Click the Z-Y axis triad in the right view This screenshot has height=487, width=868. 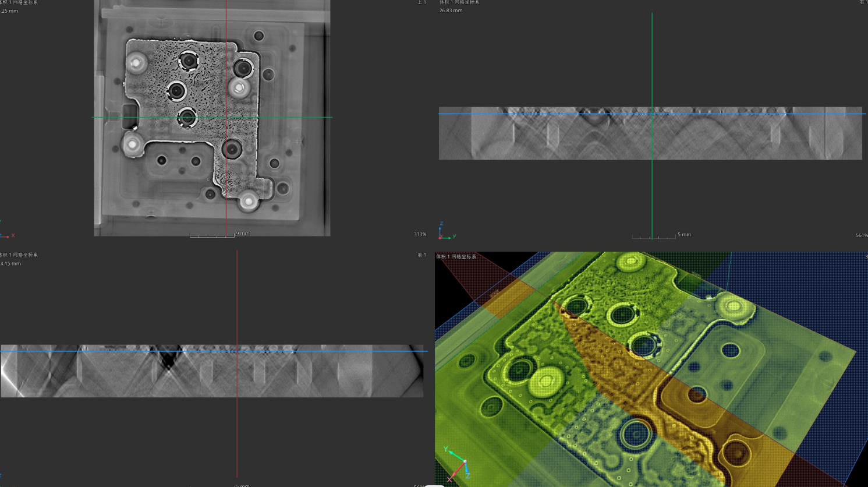pos(447,231)
